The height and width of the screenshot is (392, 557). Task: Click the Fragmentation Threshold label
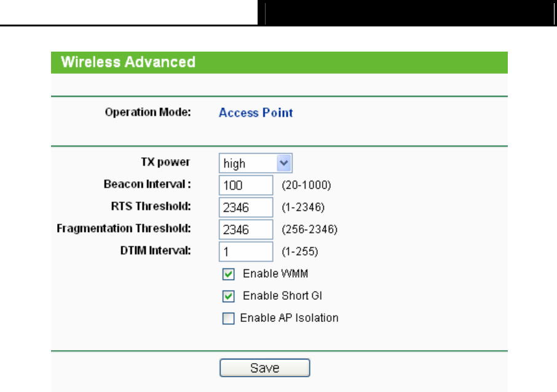tap(124, 229)
